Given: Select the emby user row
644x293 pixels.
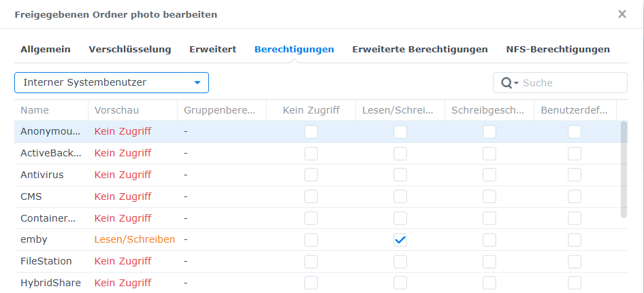Looking at the screenshot, I should (34, 240).
